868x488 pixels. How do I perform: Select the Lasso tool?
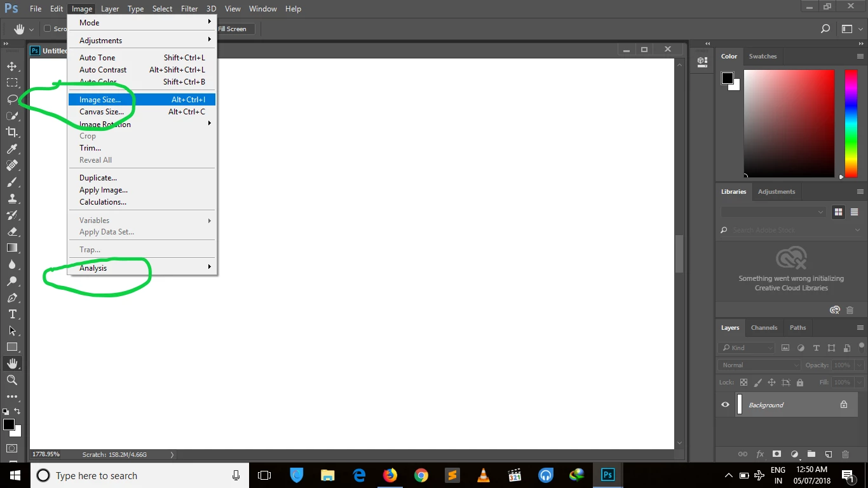12,99
